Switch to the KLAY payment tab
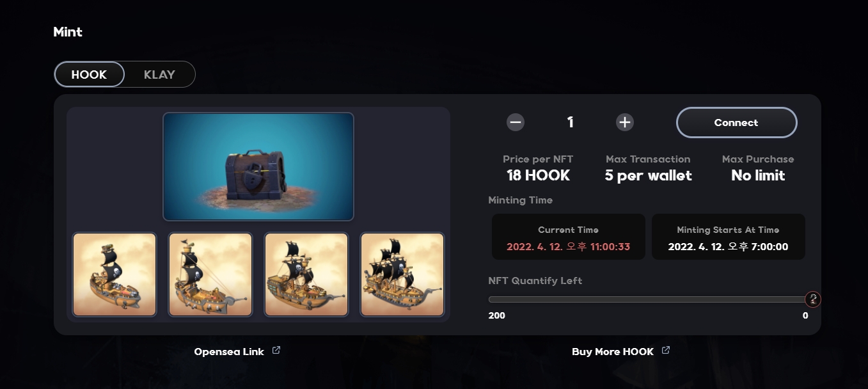The width and height of the screenshot is (868, 389). (x=159, y=74)
